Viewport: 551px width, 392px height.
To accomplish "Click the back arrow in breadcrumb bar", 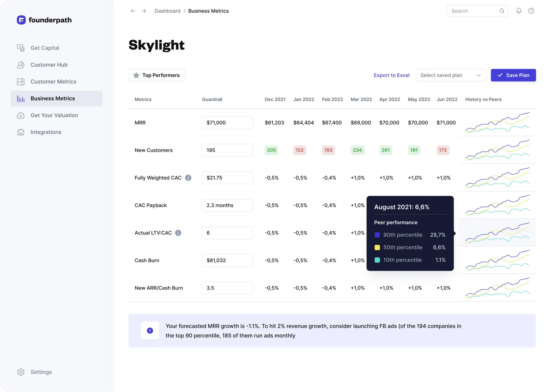I will click(x=133, y=11).
